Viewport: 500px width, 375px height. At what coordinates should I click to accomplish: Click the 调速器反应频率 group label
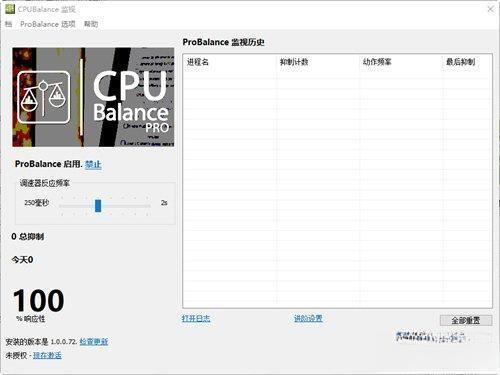coord(45,183)
